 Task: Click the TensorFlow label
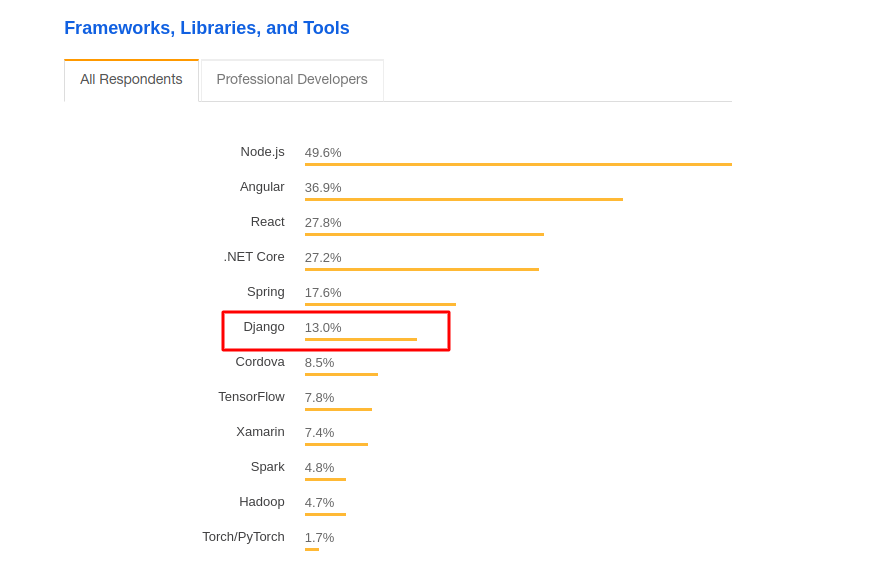click(x=251, y=397)
